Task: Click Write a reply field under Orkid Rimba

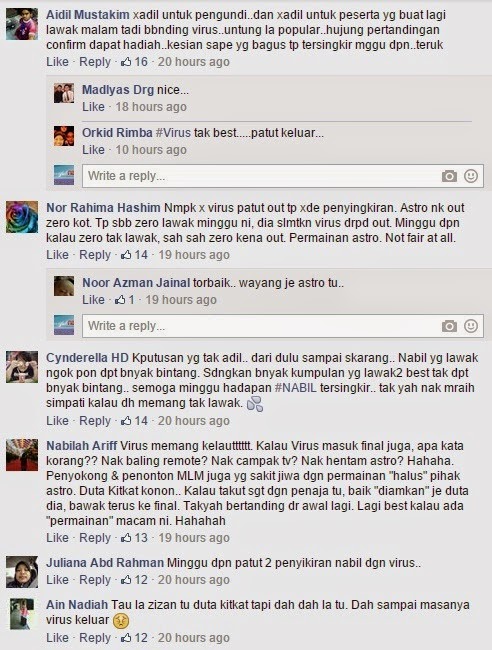Action: (283, 176)
